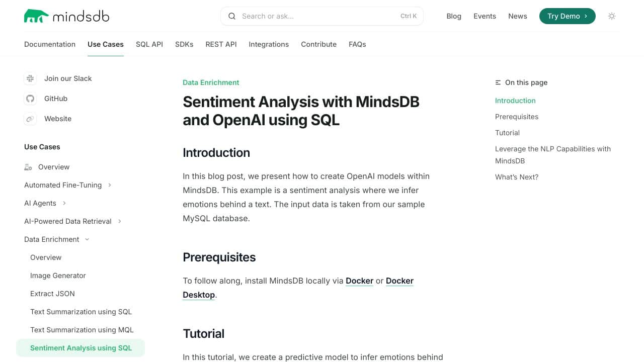The image size is (644, 362).
Task: Click the Website link chain icon
Action: (30, 119)
